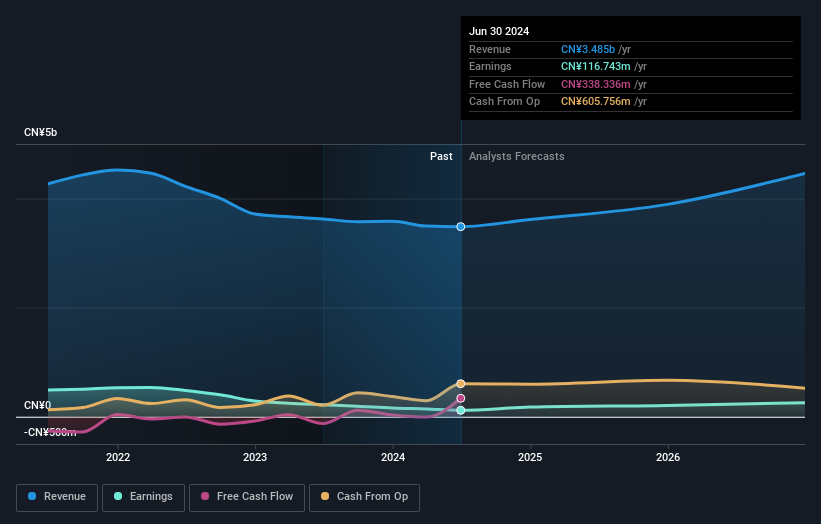
Task: Click the CN¥3.485b revenue value
Action: pyautogui.click(x=588, y=49)
